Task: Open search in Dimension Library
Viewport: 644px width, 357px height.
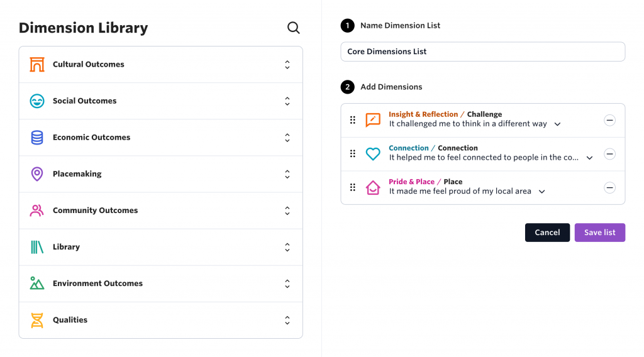Action: coord(293,28)
